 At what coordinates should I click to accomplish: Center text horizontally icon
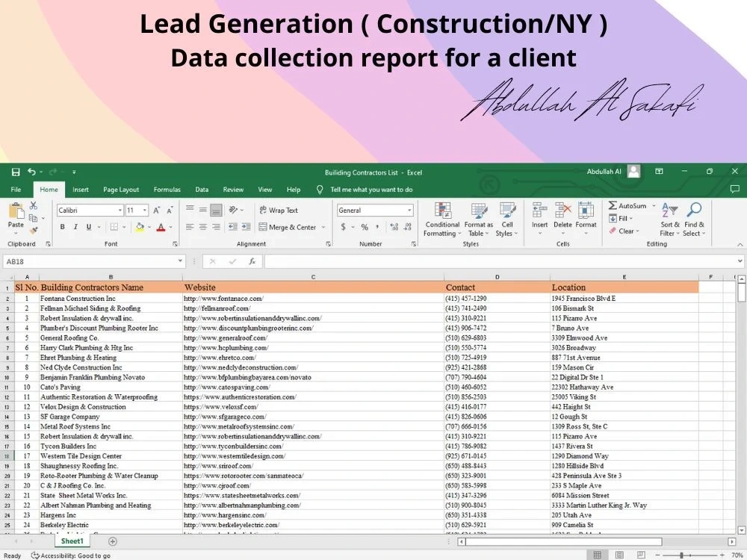coord(203,227)
